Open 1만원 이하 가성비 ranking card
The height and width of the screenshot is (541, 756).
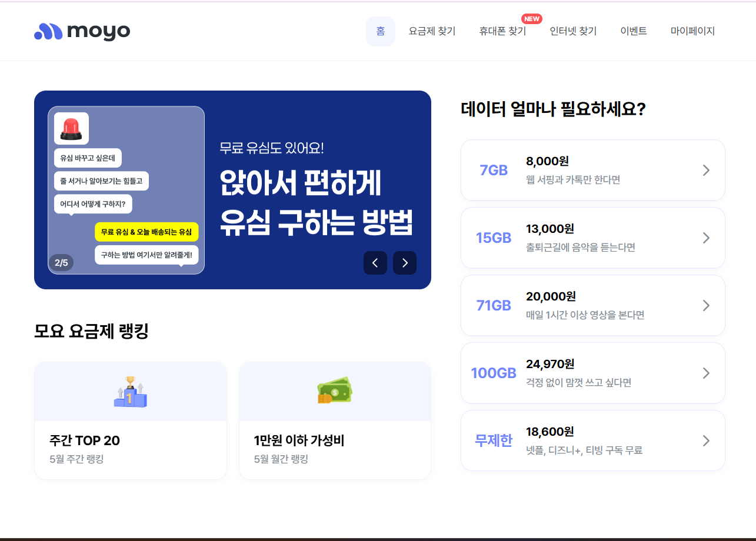(335, 420)
